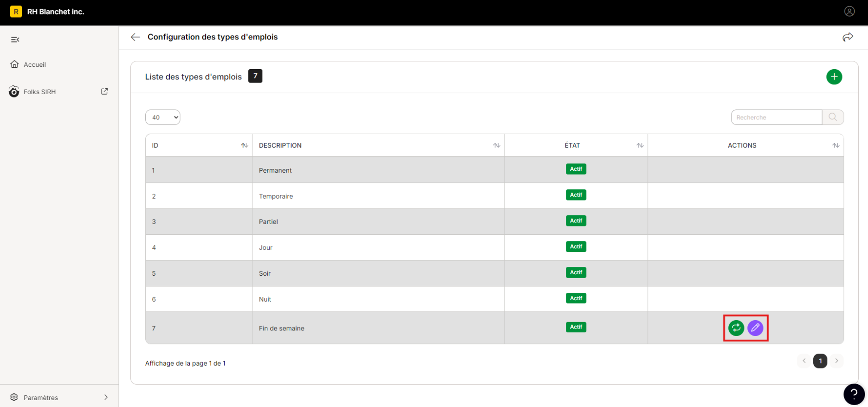The height and width of the screenshot is (407, 868).
Task: Select the Soir description cell
Action: [x=378, y=273]
